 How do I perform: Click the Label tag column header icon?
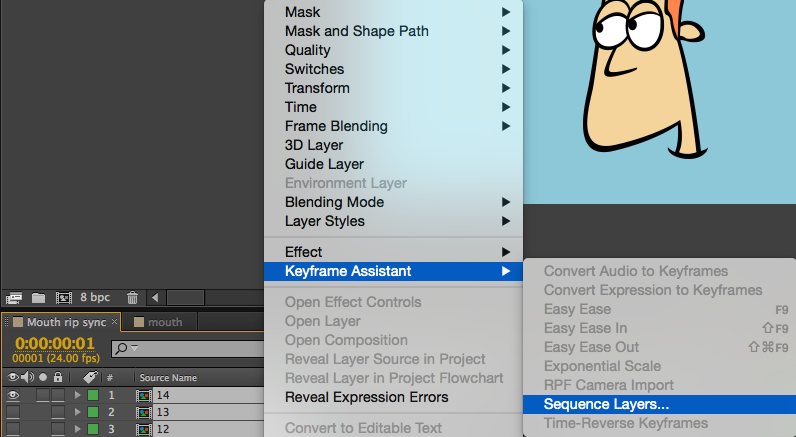click(x=90, y=377)
